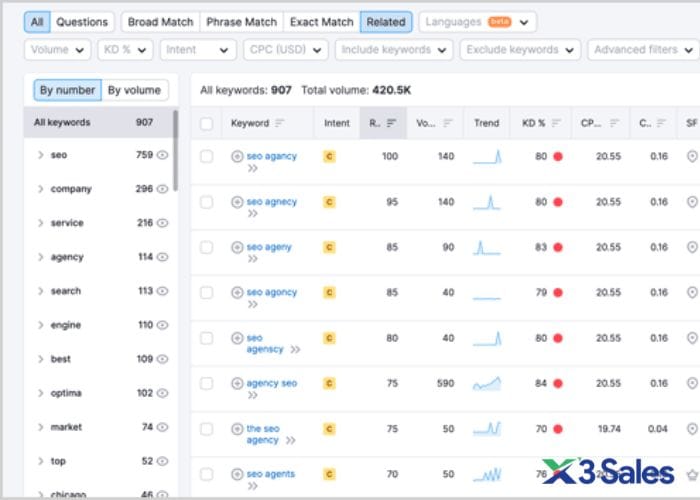Image resolution: width=700 pixels, height=500 pixels.
Task: Open SERP features icon for 'seo agancy' row
Action: click(692, 156)
